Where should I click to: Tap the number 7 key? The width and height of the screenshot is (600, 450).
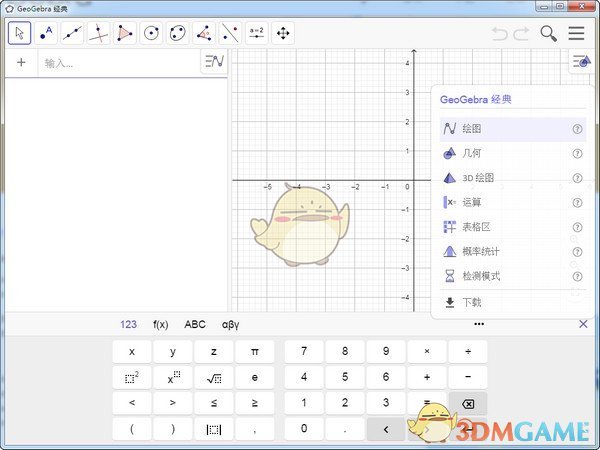click(x=304, y=351)
